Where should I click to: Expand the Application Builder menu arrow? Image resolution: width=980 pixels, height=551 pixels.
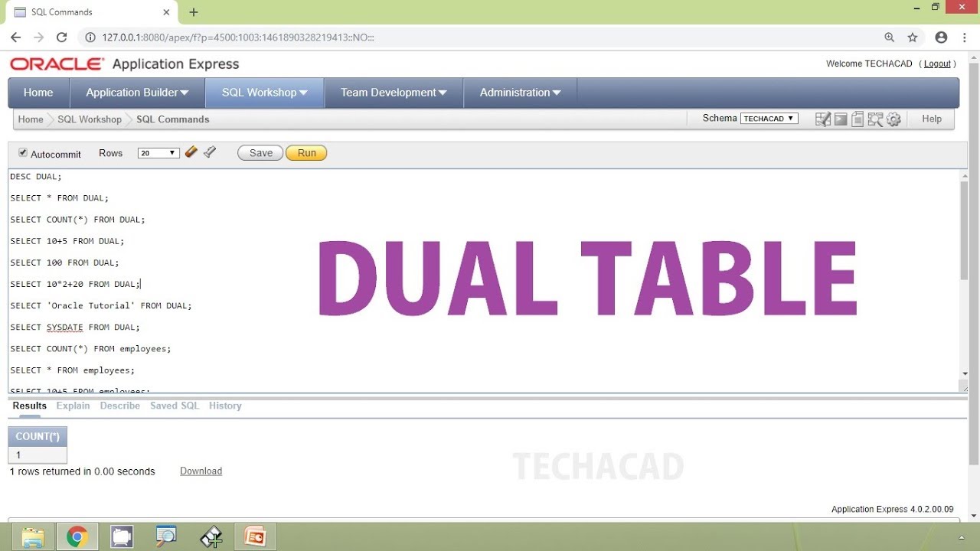185,93
